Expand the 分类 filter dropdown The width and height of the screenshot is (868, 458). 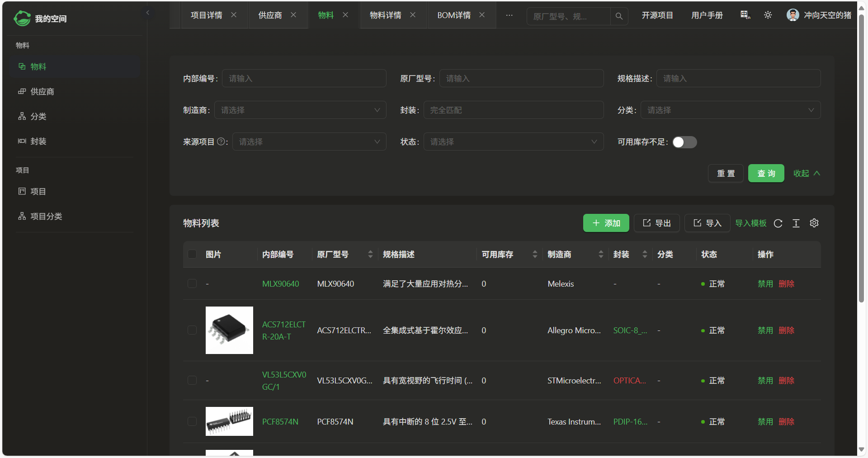(x=730, y=110)
